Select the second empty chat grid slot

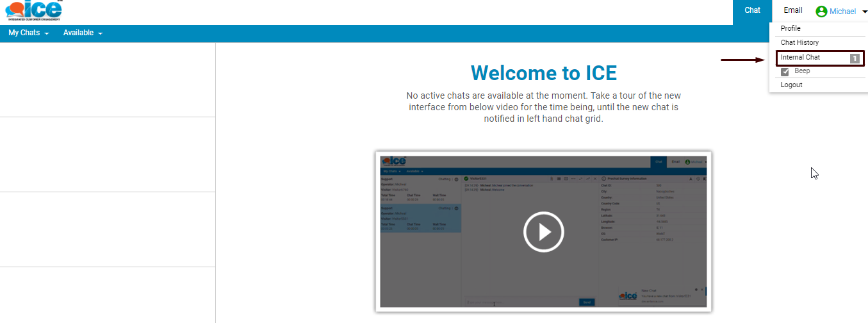click(108, 154)
